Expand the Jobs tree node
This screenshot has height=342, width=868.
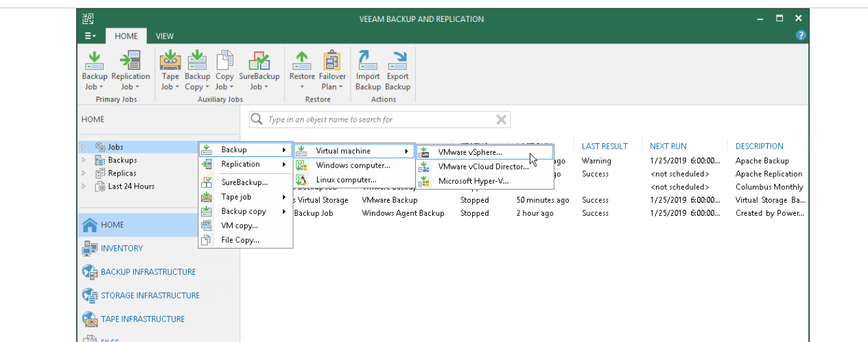(x=84, y=147)
